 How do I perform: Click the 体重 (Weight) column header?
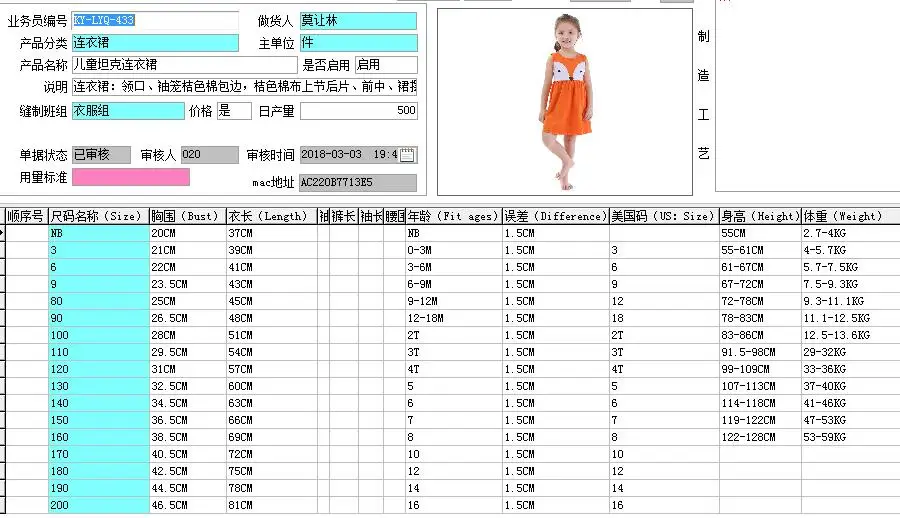[x=851, y=217]
